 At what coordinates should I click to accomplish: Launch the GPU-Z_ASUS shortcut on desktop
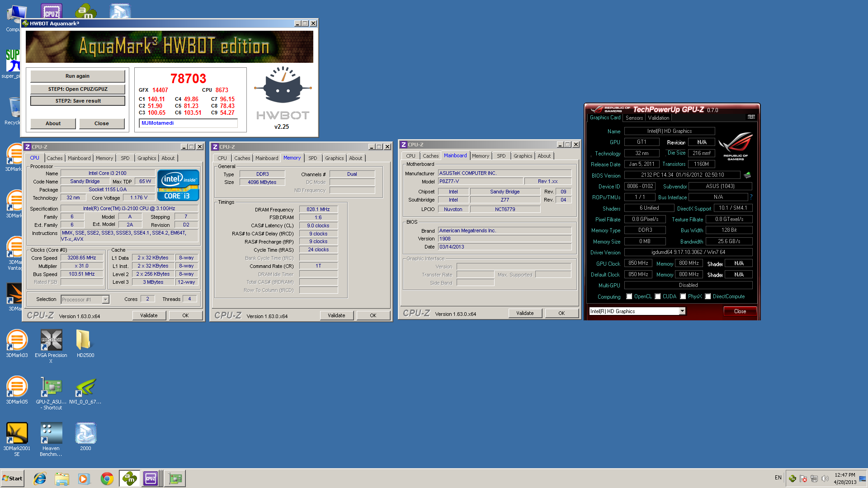51,393
